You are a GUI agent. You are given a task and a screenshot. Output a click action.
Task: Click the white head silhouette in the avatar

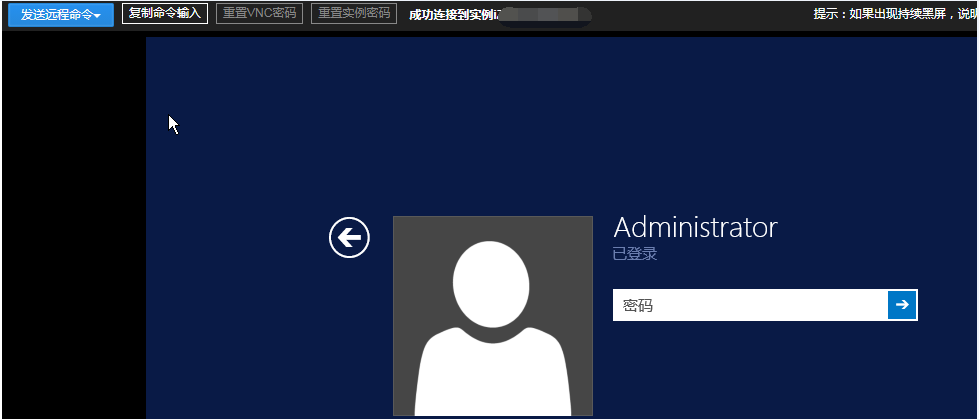pyautogui.click(x=491, y=282)
